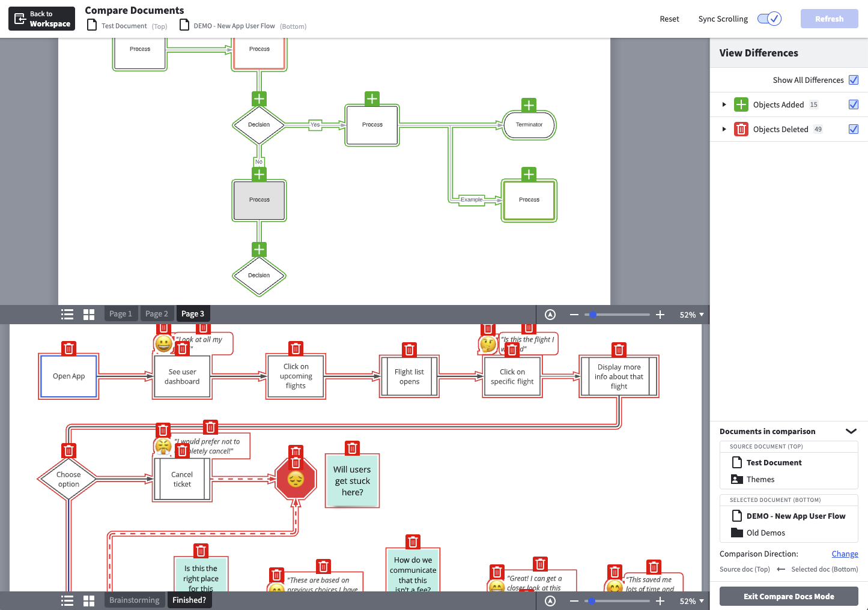Uncheck Show All Differences
868x610 pixels.
coord(854,79)
